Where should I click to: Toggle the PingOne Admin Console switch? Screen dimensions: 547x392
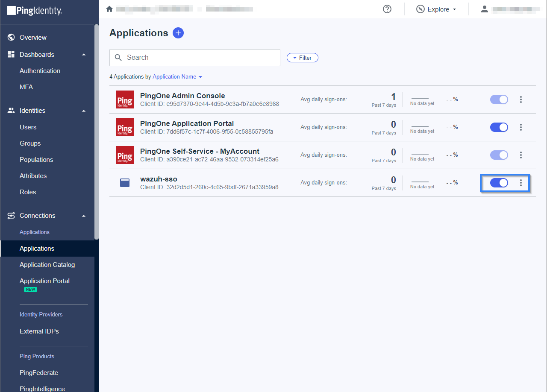click(x=499, y=99)
